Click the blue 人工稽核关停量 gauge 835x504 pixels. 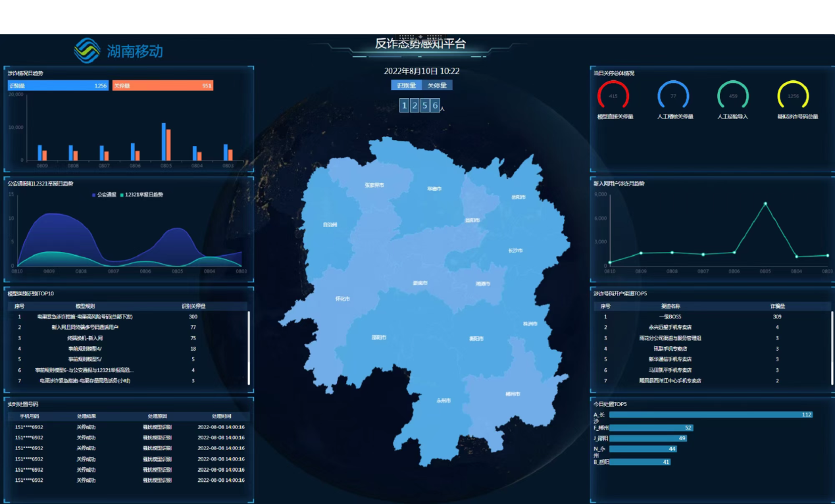pos(673,96)
